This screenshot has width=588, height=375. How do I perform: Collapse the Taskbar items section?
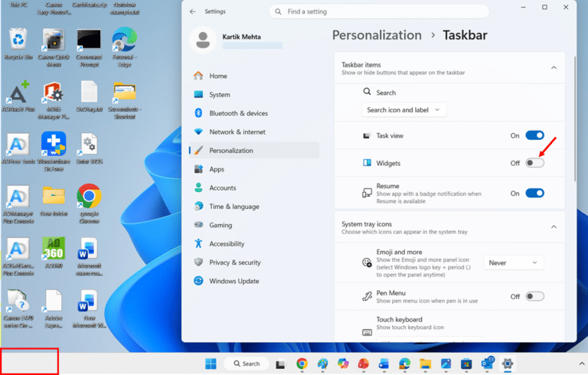(554, 68)
